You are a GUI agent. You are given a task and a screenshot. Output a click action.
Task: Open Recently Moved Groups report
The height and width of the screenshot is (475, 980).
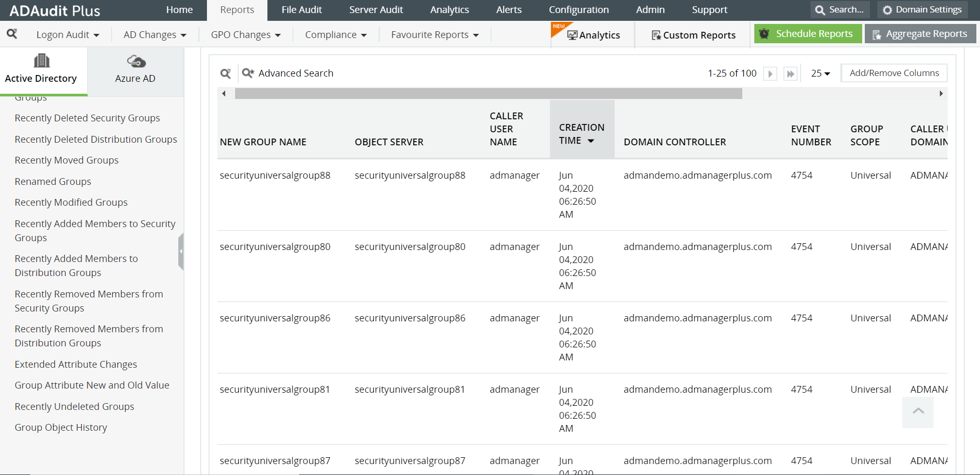coord(66,160)
